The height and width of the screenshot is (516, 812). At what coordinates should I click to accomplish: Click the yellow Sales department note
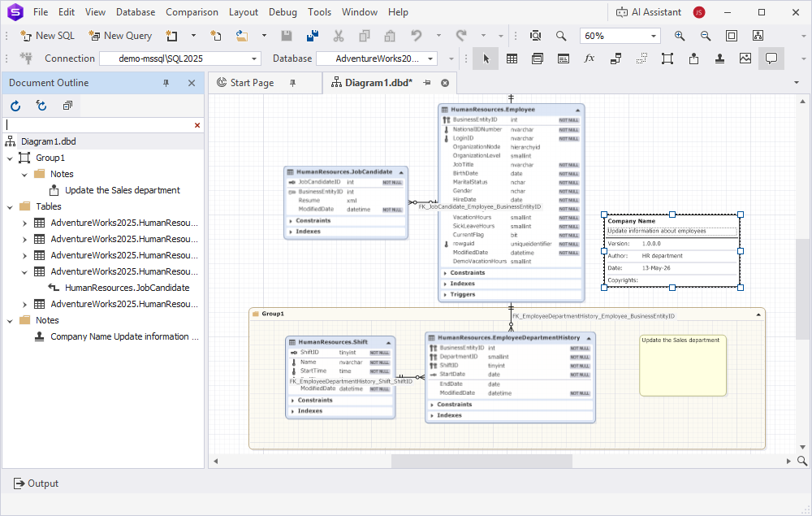pyautogui.click(x=683, y=366)
